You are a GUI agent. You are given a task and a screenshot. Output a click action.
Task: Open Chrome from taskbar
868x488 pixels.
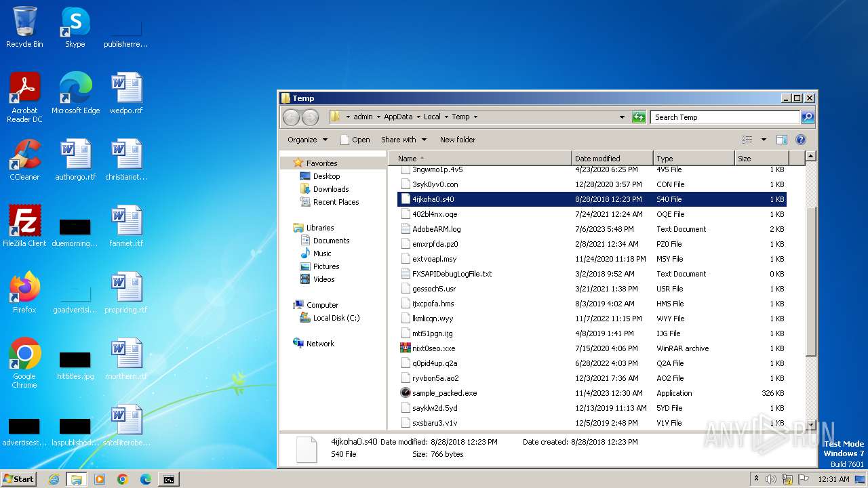(123, 479)
